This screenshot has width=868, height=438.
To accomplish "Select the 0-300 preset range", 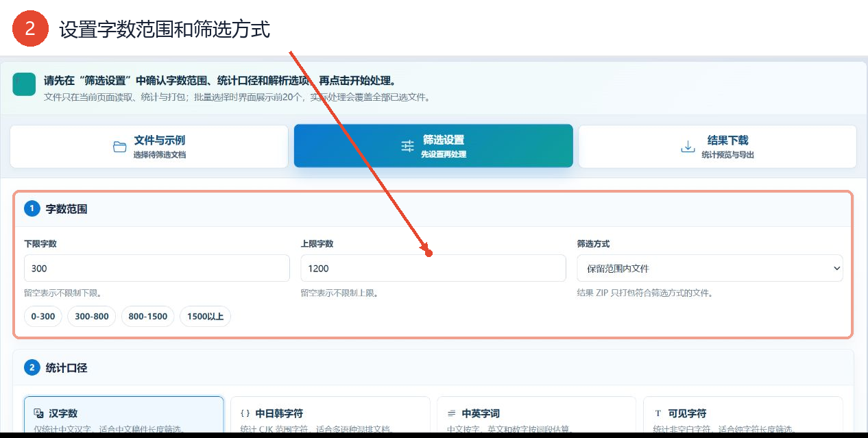I will click(43, 317).
